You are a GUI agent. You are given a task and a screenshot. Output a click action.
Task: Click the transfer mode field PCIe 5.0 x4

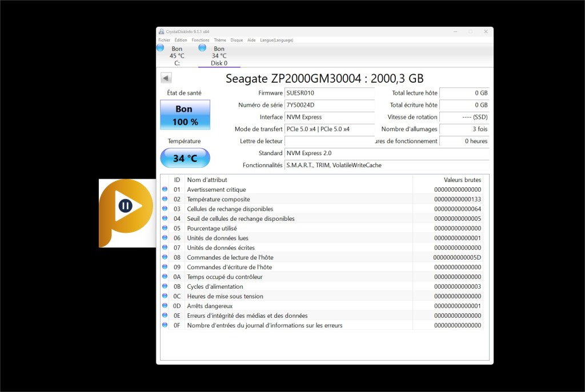[330, 129]
